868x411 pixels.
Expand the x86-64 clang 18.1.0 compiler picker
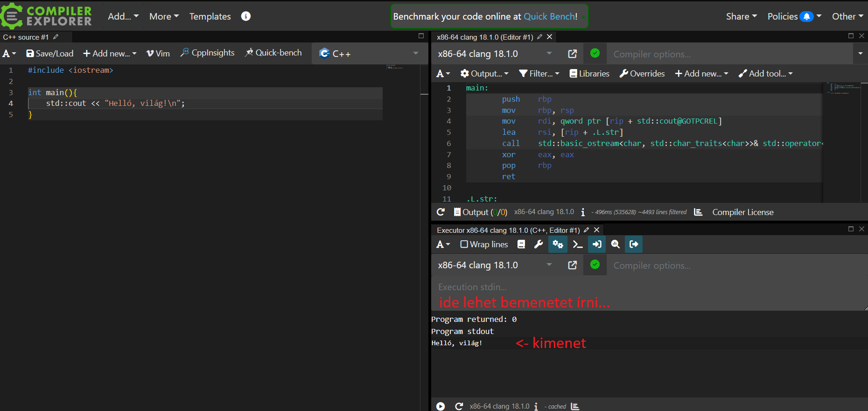[x=495, y=54]
